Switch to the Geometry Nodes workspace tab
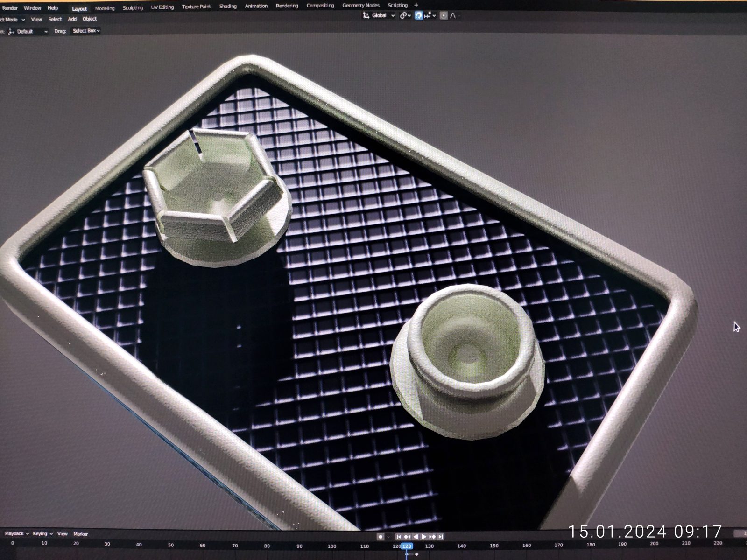This screenshot has height=560, width=747. tap(361, 5)
